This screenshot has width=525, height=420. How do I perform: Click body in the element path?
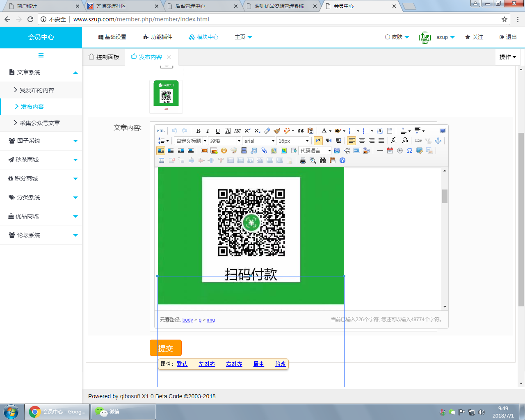point(187,320)
